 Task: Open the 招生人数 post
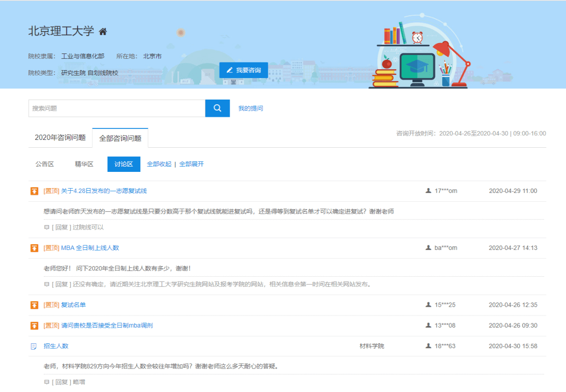[56, 346]
